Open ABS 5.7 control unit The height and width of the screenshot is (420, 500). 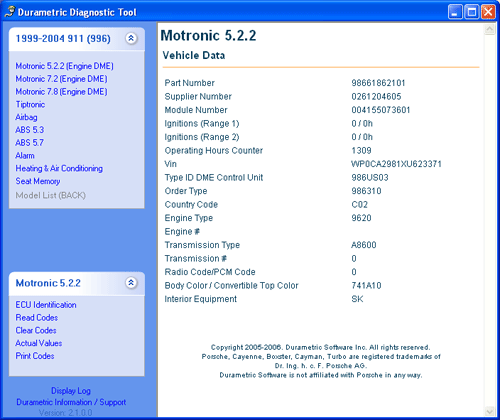pyautogui.click(x=29, y=143)
